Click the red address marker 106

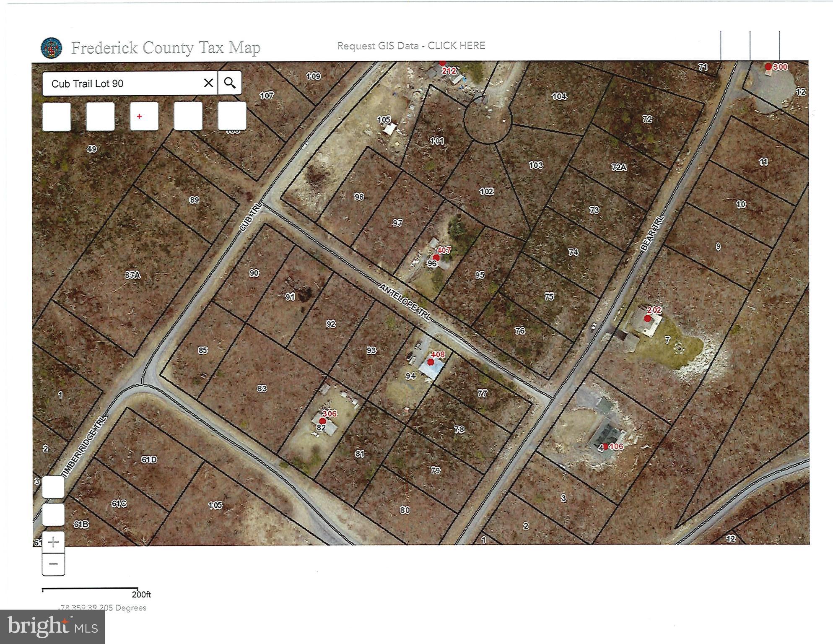click(605, 447)
